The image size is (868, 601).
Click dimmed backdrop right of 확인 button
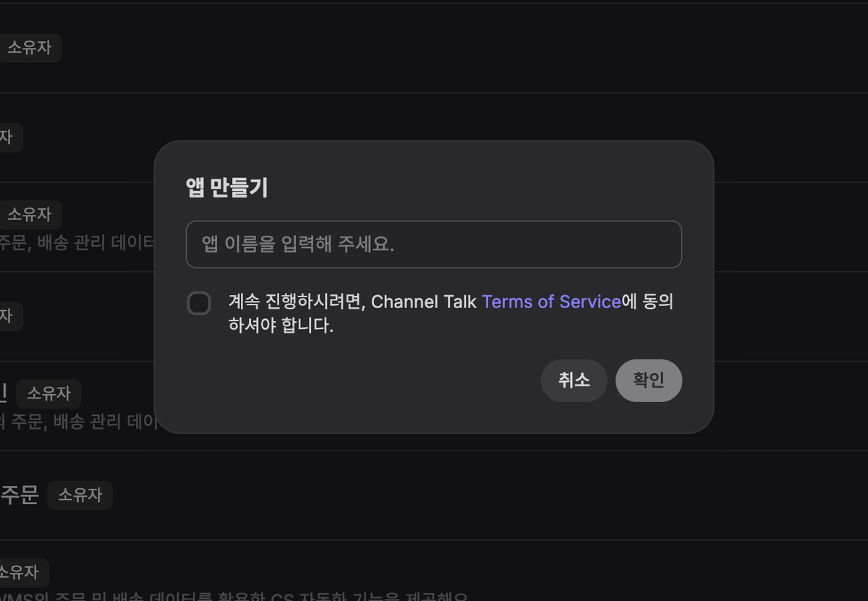pos(788,380)
